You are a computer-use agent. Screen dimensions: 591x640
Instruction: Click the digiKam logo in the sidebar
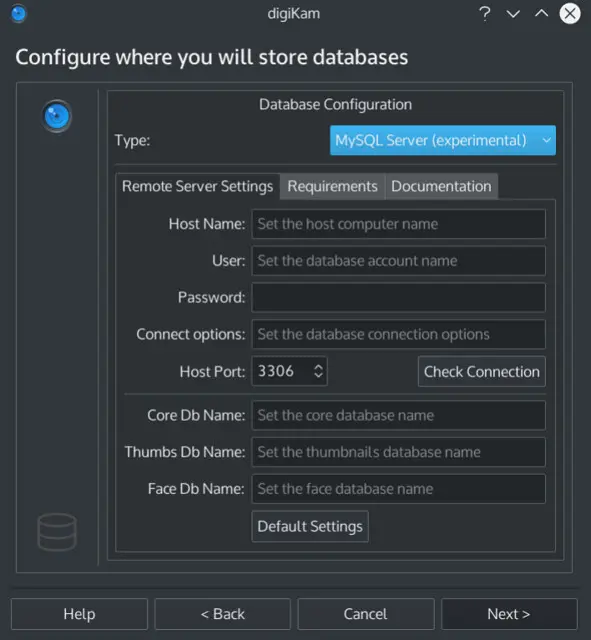pos(57,116)
